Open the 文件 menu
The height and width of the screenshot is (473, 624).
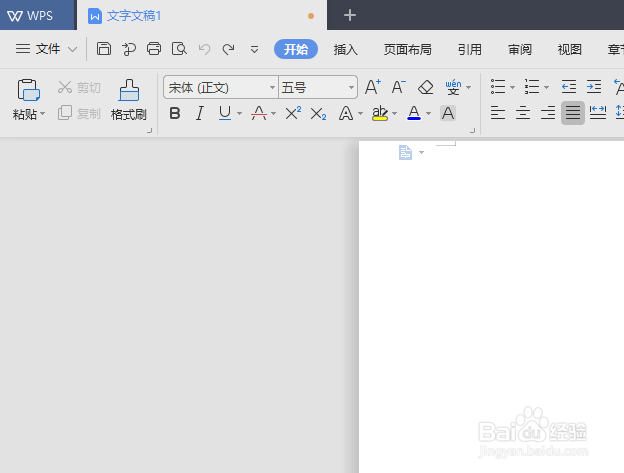(x=46, y=49)
